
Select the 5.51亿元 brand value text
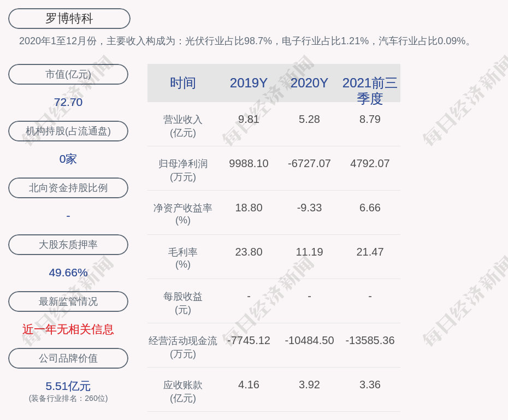click(68, 386)
